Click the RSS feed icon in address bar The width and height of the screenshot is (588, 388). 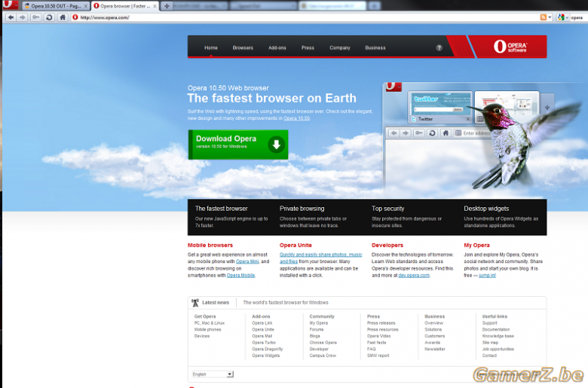(x=543, y=17)
